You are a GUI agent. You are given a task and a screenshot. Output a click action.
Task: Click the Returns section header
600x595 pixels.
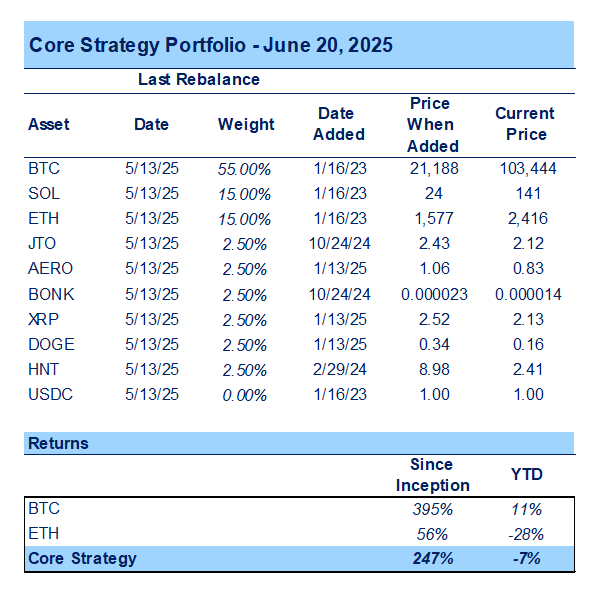coord(58,443)
